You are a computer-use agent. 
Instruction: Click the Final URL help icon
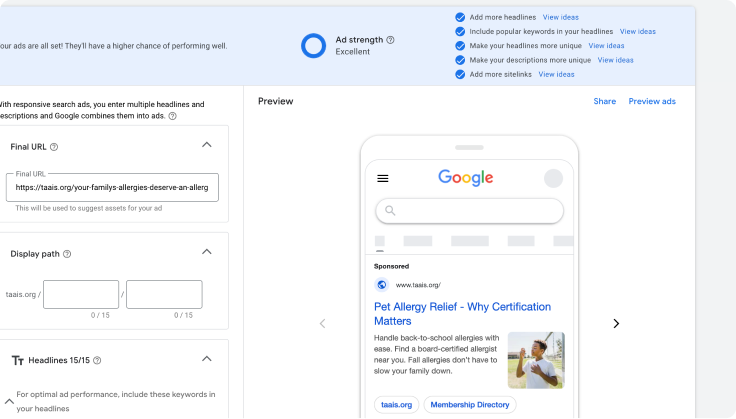pos(54,147)
